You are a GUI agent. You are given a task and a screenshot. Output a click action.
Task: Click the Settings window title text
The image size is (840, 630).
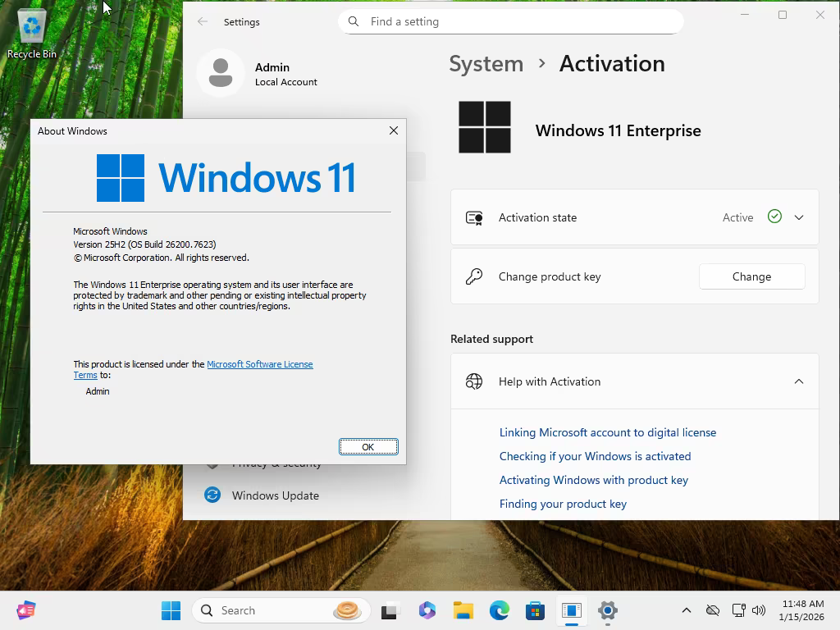point(242,22)
